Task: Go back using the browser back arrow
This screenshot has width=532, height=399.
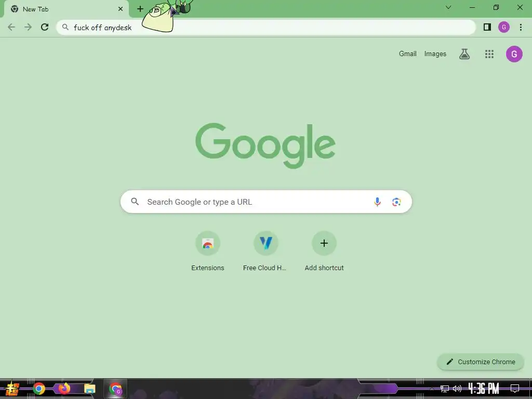Action: point(11,27)
